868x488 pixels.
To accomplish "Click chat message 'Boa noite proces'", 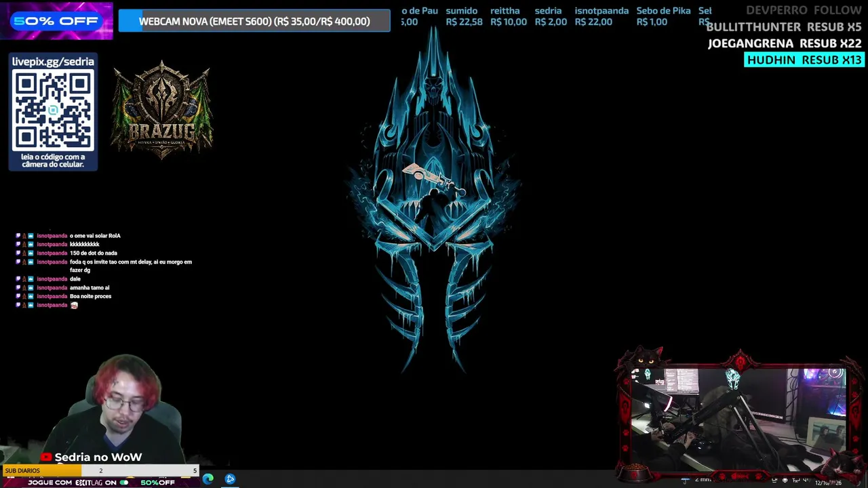I will [x=90, y=296].
